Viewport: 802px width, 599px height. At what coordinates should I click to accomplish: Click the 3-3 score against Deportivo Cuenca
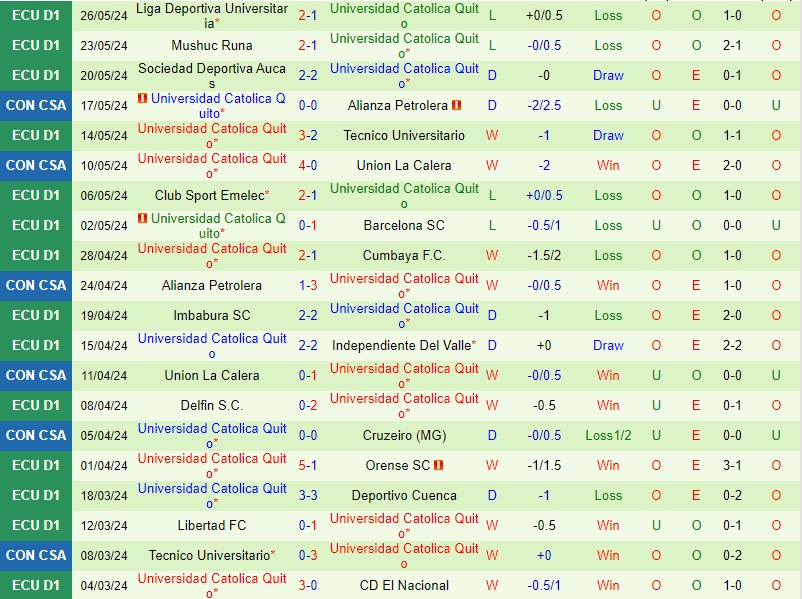[x=308, y=496]
